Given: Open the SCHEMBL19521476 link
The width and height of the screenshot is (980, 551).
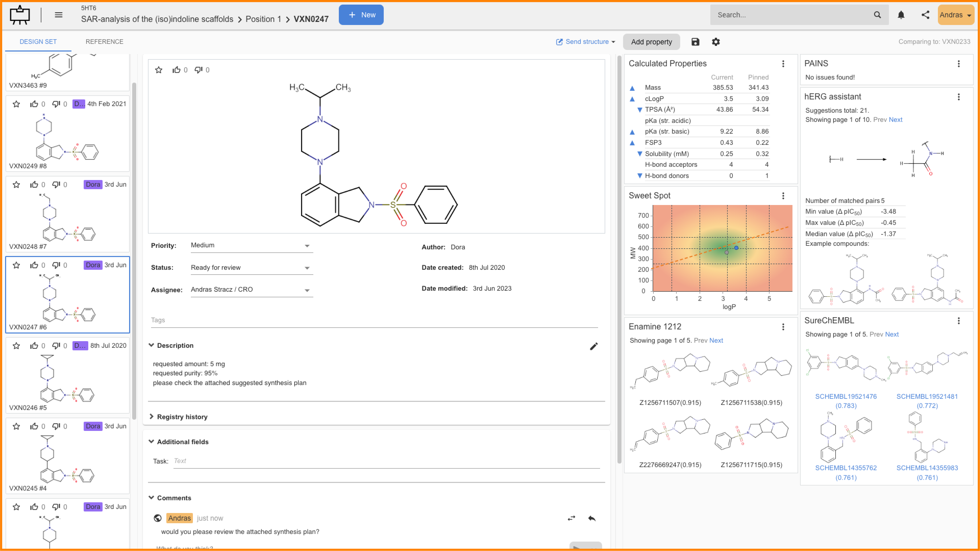Looking at the screenshot, I should pos(846,396).
